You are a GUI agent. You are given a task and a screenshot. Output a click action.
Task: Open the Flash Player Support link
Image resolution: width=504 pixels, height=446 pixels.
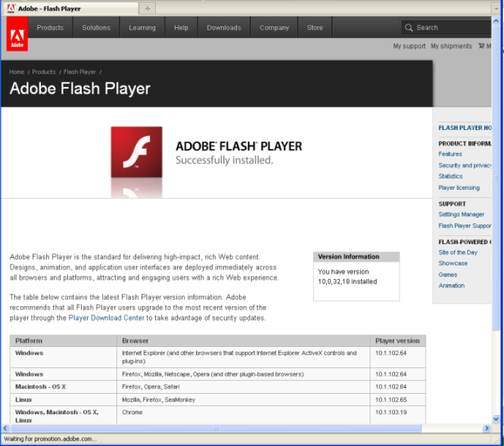[465, 226]
